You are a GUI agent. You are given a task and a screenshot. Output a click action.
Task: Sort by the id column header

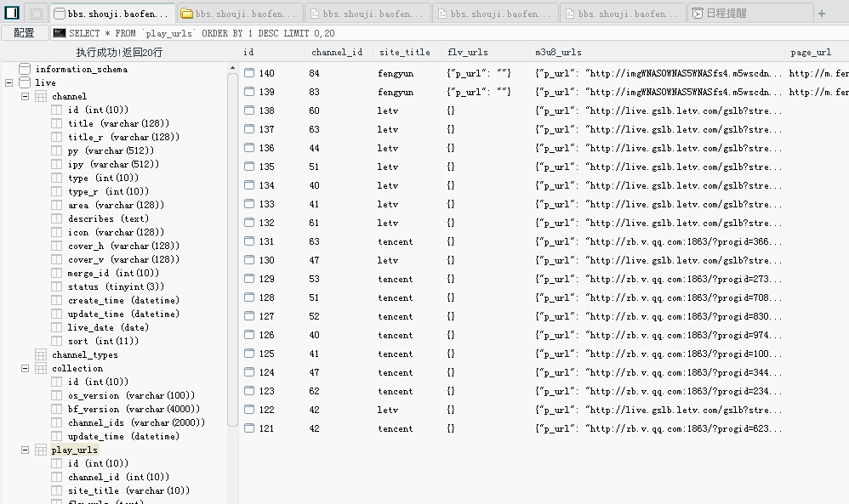pyautogui.click(x=248, y=53)
